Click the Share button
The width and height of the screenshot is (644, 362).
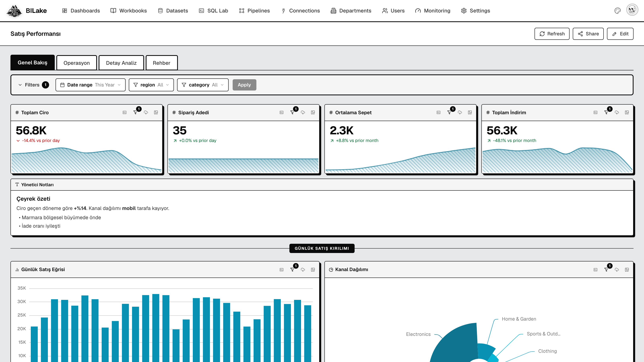(x=588, y=34)
